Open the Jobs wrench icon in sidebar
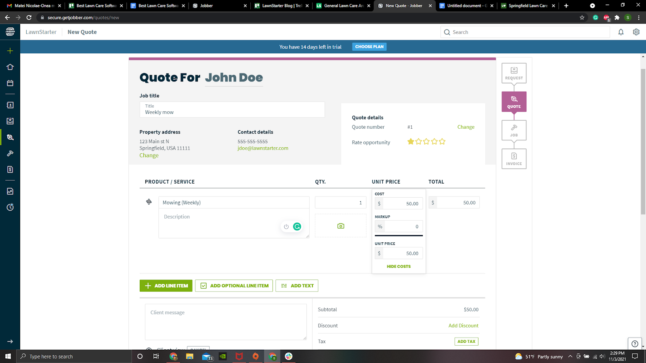The width and height of the screenshot is (646, 363). pos(10,153)
